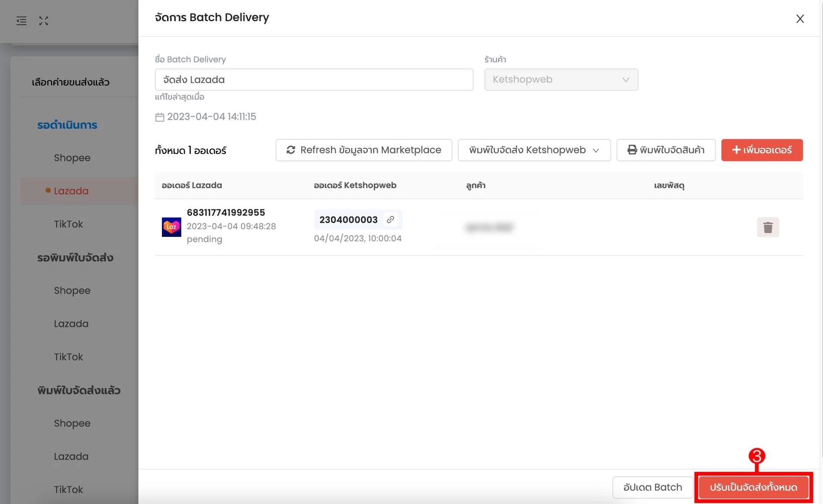
Task: Open Ketshopweb order 2304000003
Action: (348, 220)
